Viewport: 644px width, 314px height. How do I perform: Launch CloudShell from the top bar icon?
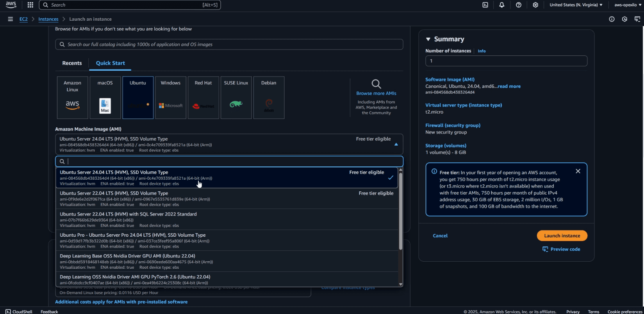tap(485, 5)
